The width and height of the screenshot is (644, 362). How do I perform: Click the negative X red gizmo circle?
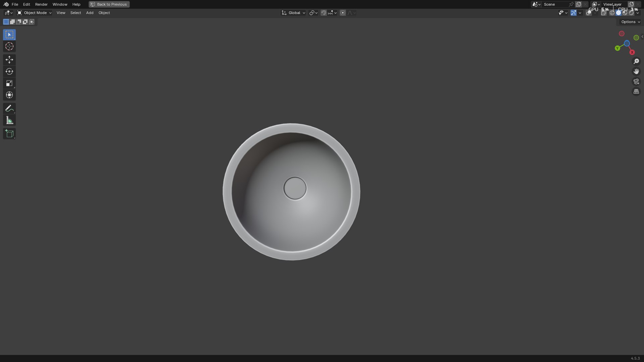[x=622, y=34]
